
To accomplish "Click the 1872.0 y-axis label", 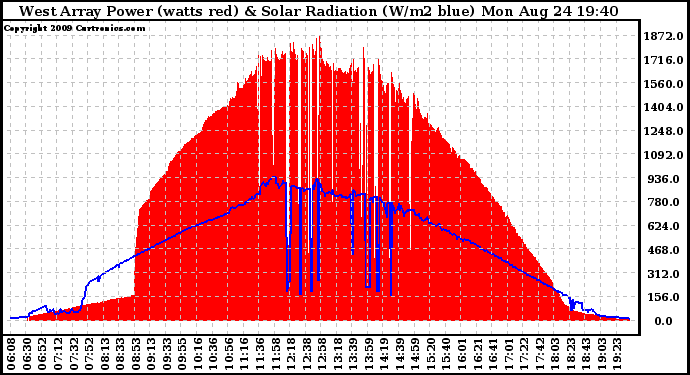I will click(663, 36).
